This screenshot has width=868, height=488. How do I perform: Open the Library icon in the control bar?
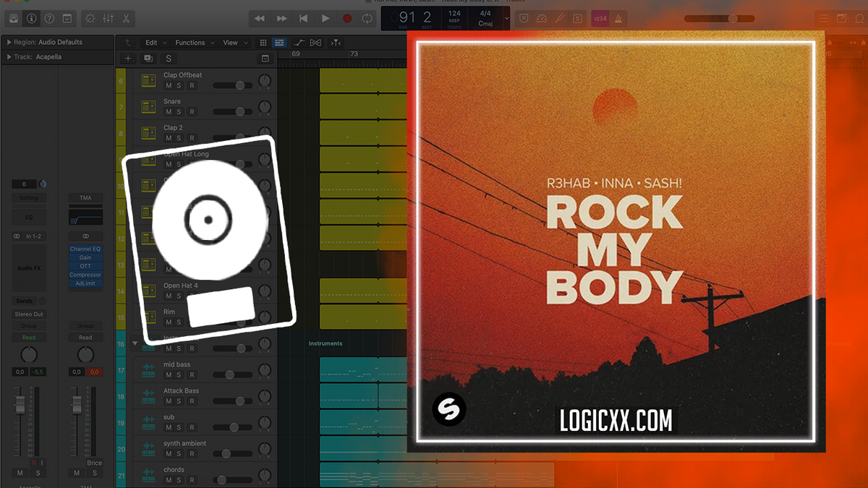click(x=14, y=19)
